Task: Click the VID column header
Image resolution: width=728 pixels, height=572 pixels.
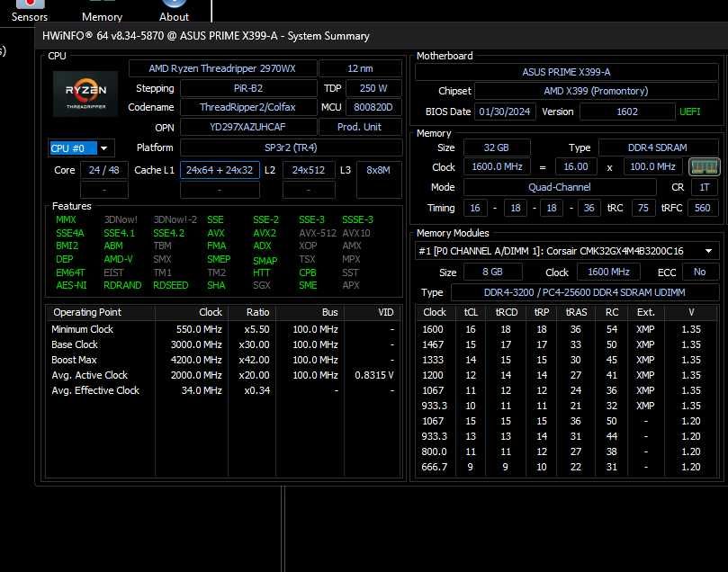Action: [373, 312]
